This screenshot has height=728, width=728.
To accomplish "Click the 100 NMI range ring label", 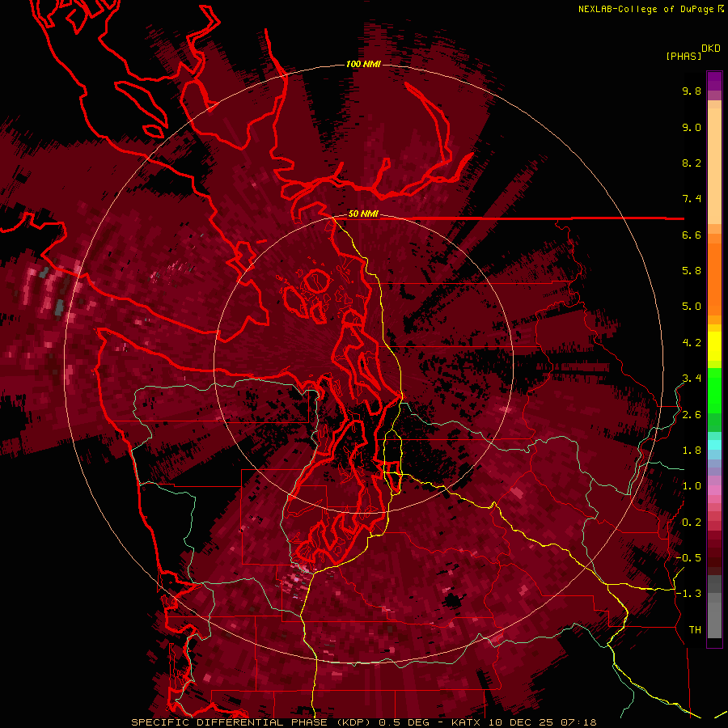I will pyautogui.click(x=363, y=64).
